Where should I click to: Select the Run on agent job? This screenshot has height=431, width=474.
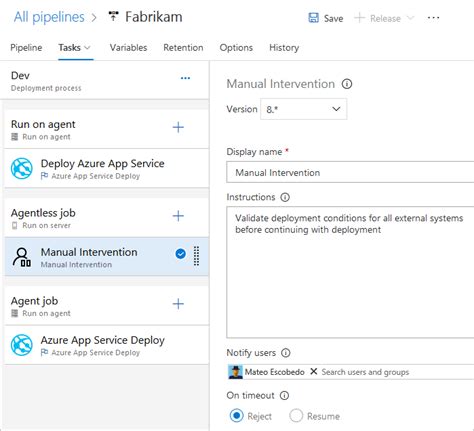pyautogui.click(x=106, y=129)
